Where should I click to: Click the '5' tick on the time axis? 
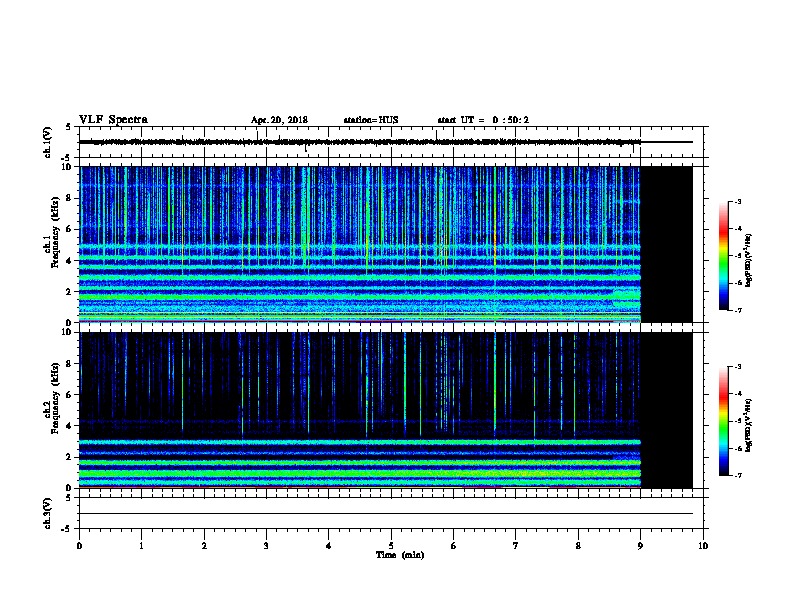tap(391, 545)
